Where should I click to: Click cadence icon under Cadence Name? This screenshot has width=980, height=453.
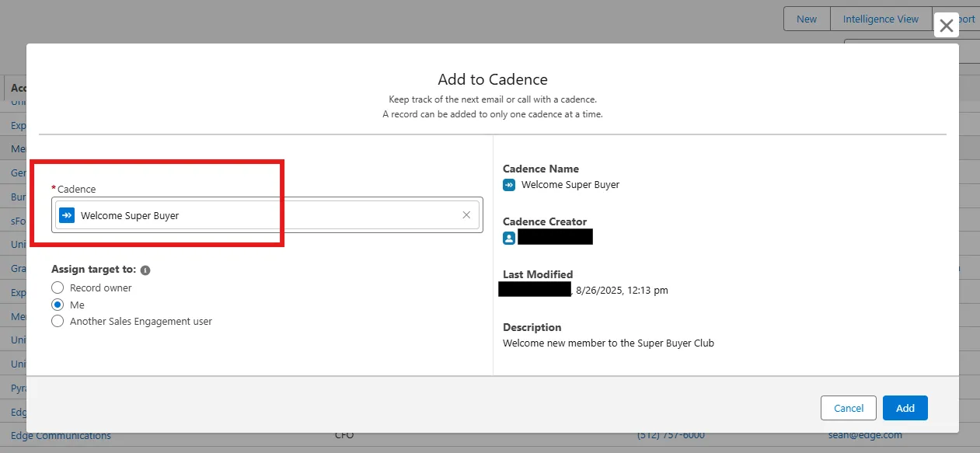[509, 185]
